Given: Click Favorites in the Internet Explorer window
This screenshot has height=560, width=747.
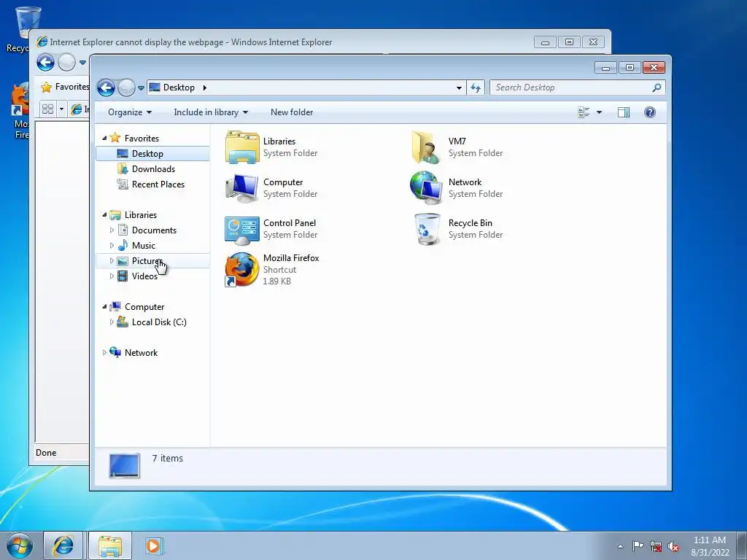Looking at the screenshot, I should (65, 87).
